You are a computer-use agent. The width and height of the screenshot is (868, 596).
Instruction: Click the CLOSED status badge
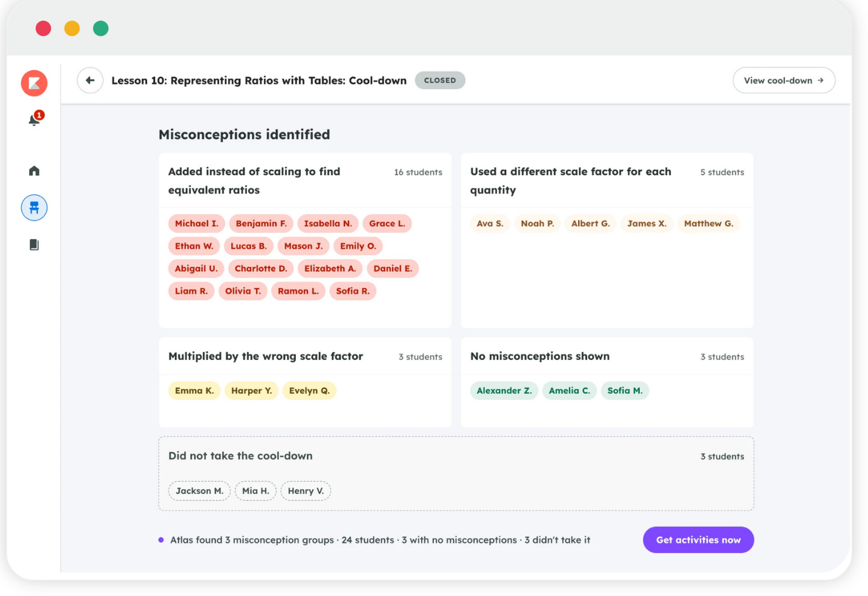point(440,80)
